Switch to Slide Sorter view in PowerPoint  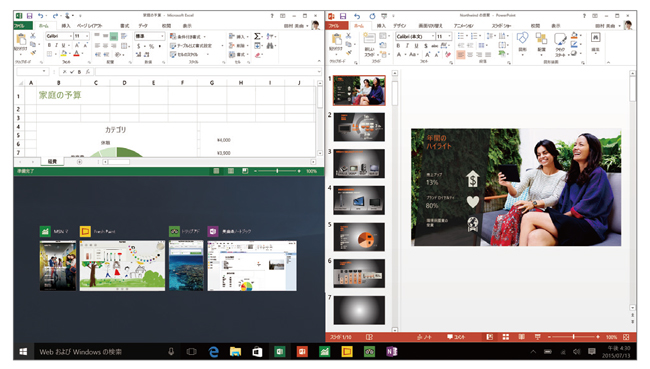click(x=506, y=337)
